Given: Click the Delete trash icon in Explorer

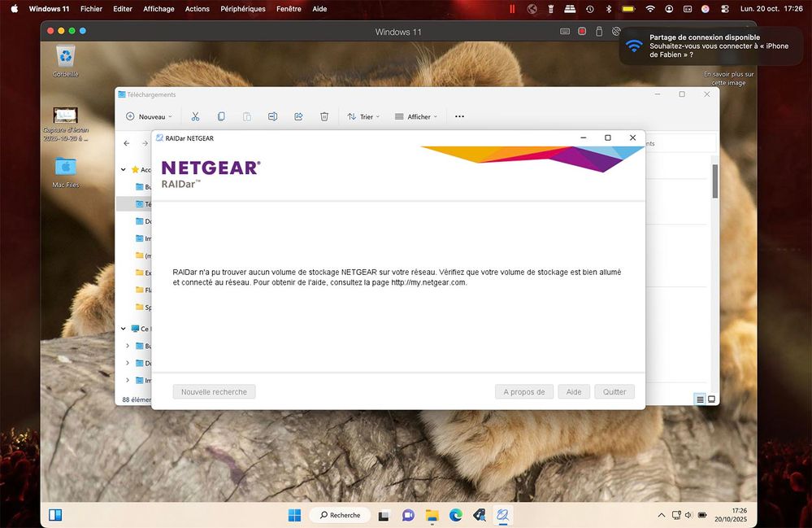Looking at the screenshot, I should [x=324, y=116].
